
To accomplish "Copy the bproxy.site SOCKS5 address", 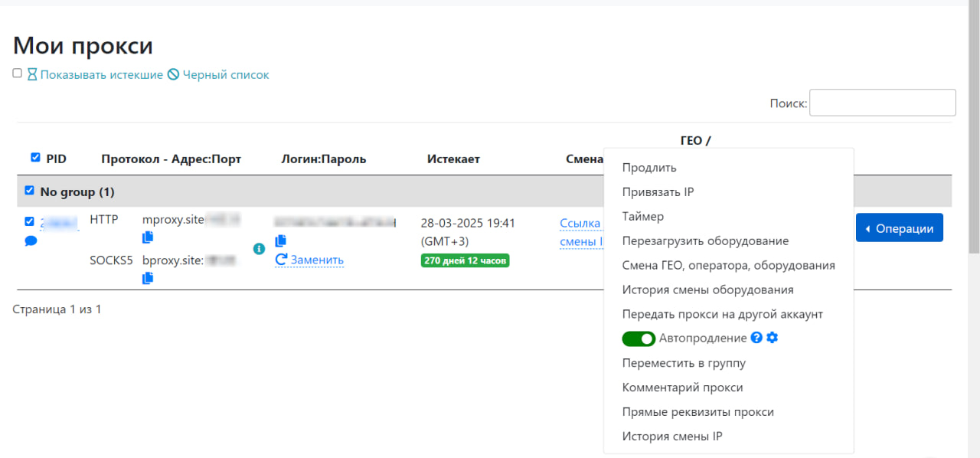I will pos(148,278).
